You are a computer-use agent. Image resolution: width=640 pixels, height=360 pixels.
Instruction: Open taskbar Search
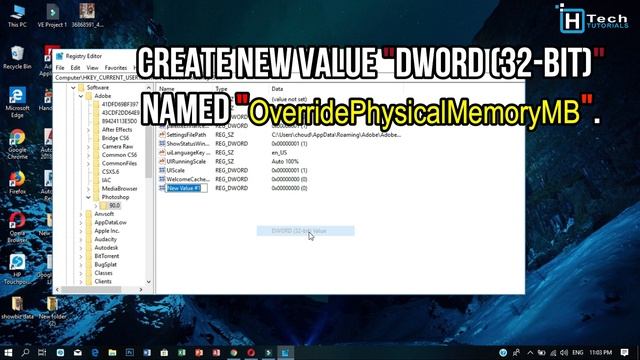[x=25, y=352]
